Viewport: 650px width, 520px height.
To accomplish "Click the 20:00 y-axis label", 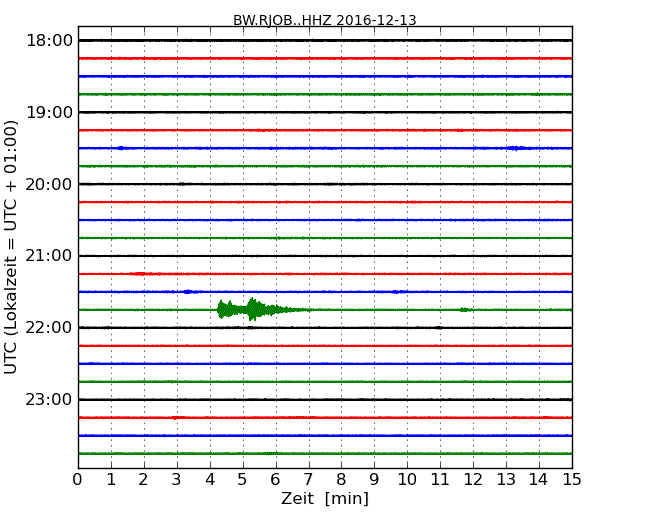I will coord(49,184).
